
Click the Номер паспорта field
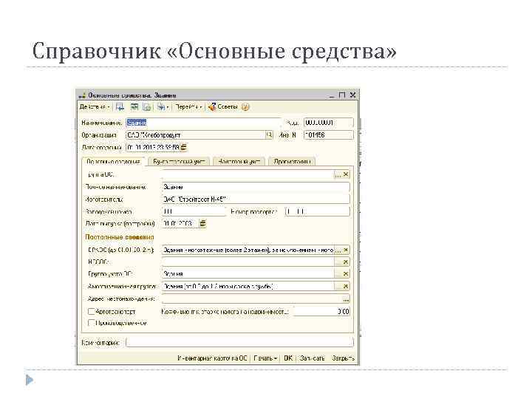pyautogui.click(x=317, y=212)
